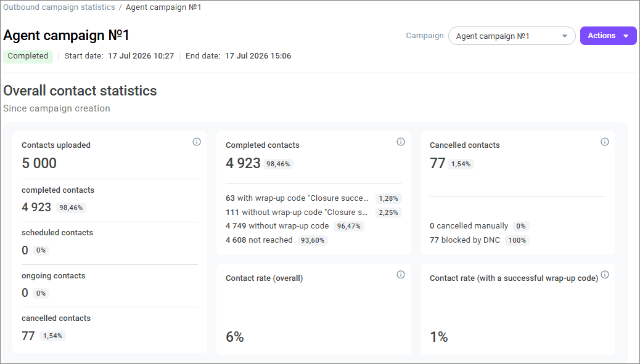
Task: Click the Overall contact statistics heading
Action: point(80,91)
